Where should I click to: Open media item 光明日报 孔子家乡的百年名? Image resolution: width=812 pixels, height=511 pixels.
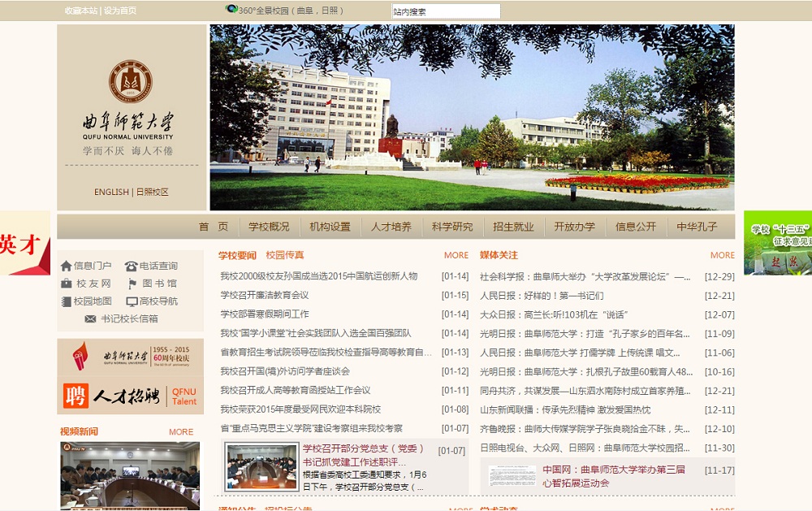[x=585, y=334]
